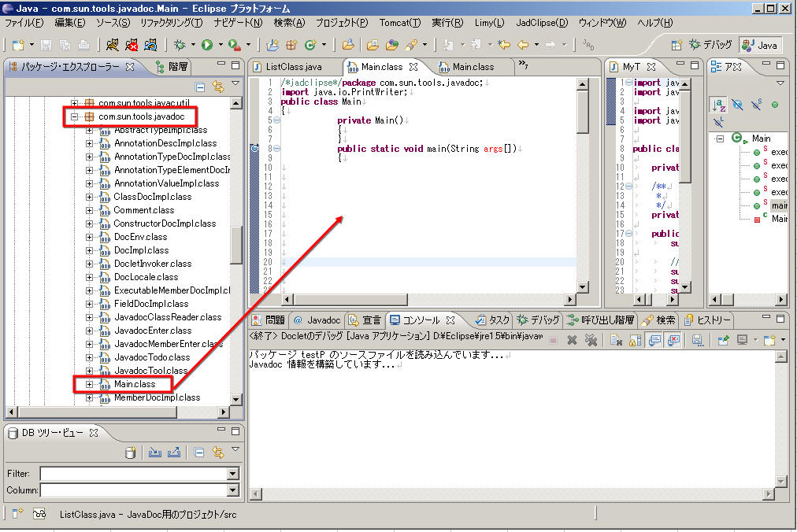
Task: Click the import icon in DB tree view toolbar
Action: (x=154, y=453)
